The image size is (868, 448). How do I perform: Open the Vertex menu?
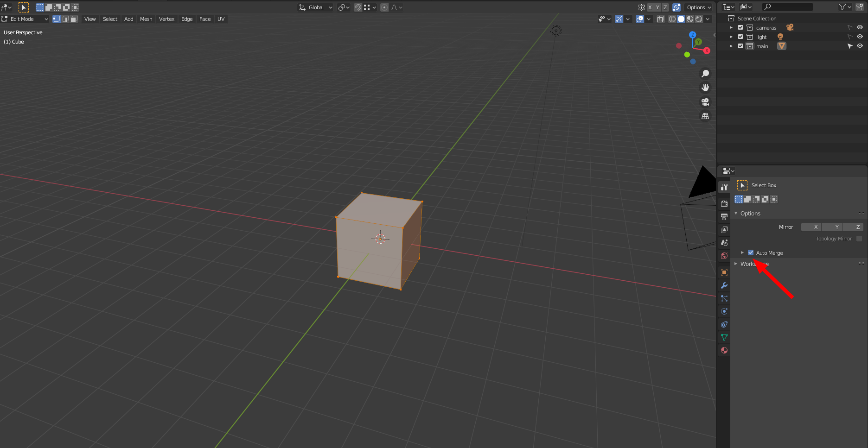[x=166, y=19]
